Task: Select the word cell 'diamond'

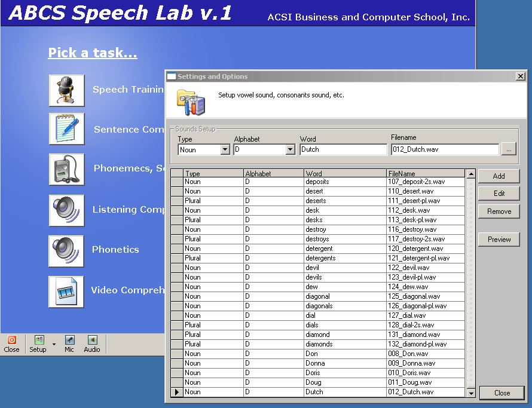Action: tap(345, 335)
